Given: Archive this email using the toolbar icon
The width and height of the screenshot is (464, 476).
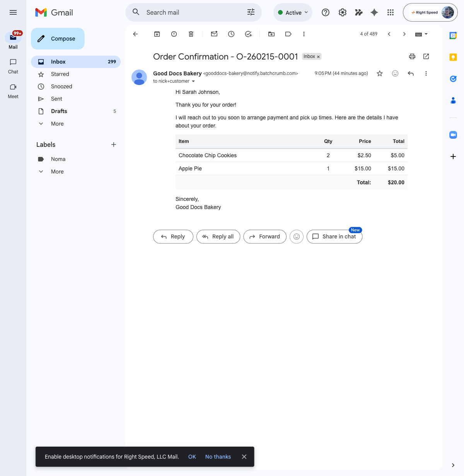Looking at the screenshot, I should [x=157, y=34].
